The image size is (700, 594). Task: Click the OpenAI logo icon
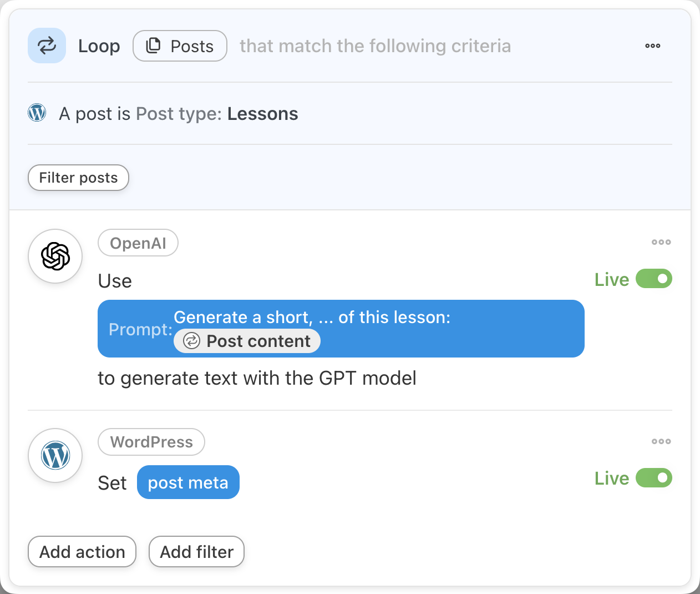click(x=55, y=256)
